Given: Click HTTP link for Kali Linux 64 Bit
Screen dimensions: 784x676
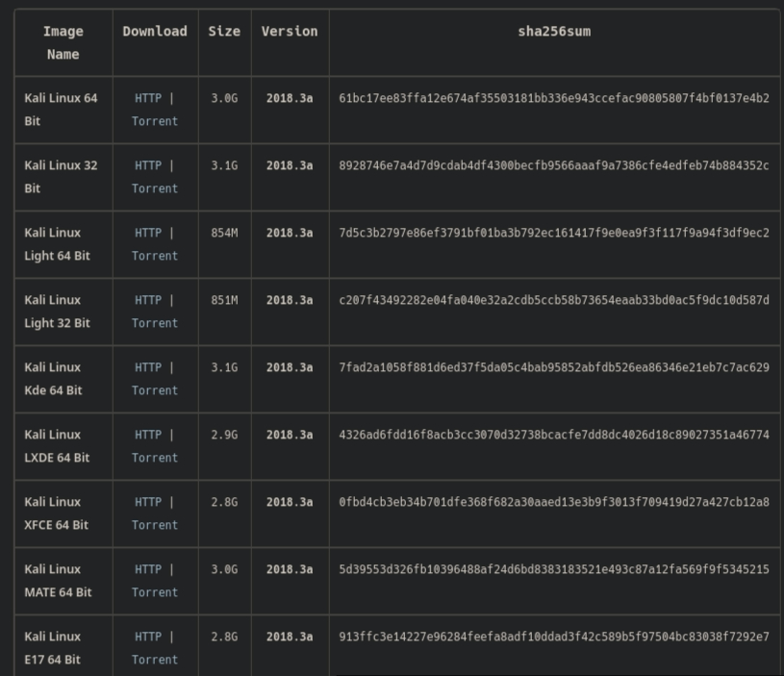Looking at the screenshot, I should 148,98.
